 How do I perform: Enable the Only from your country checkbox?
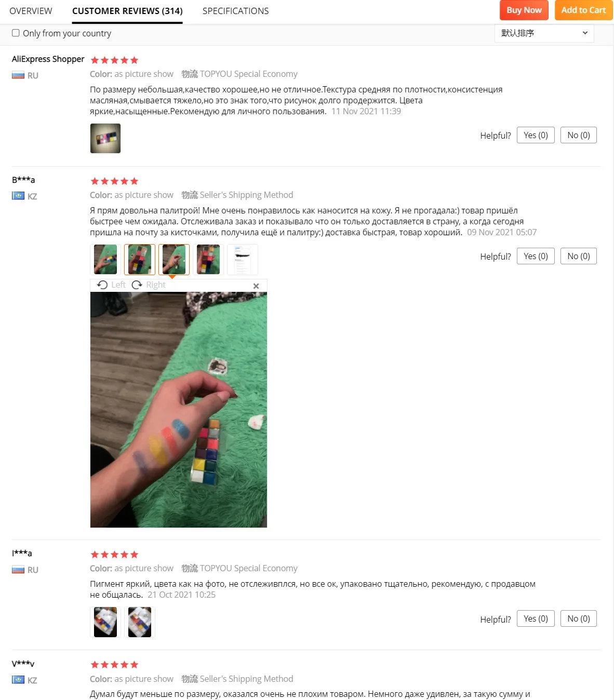point(16,33)
